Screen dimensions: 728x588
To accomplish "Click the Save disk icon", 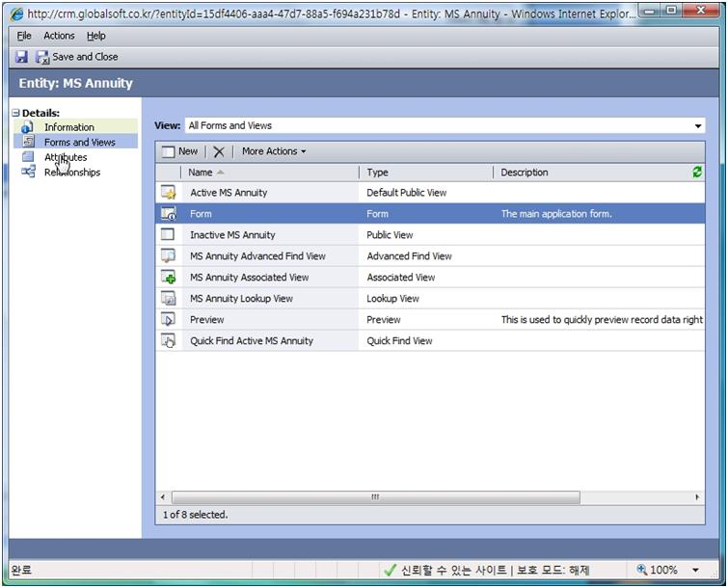I will (x=21, y=57).
